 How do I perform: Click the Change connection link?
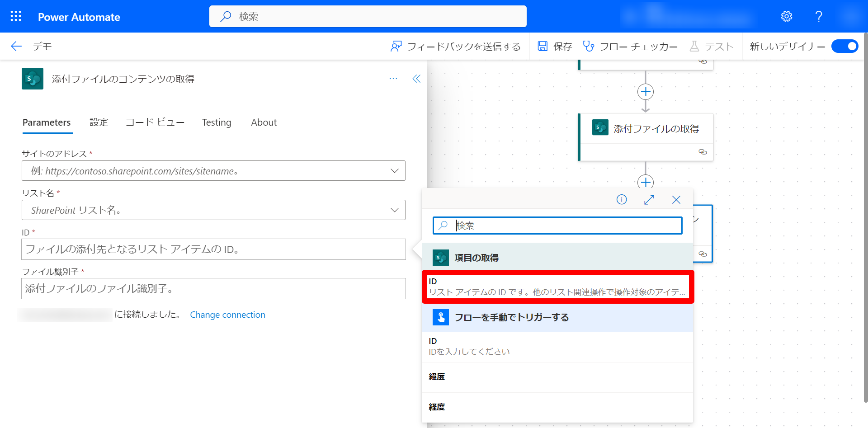[x=227, y=315]
